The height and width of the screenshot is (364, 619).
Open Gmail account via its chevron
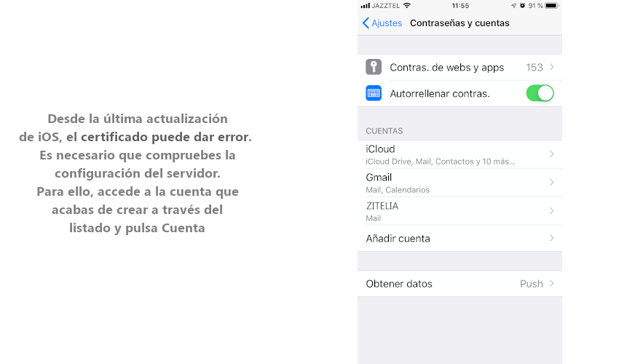coord(551,182)
